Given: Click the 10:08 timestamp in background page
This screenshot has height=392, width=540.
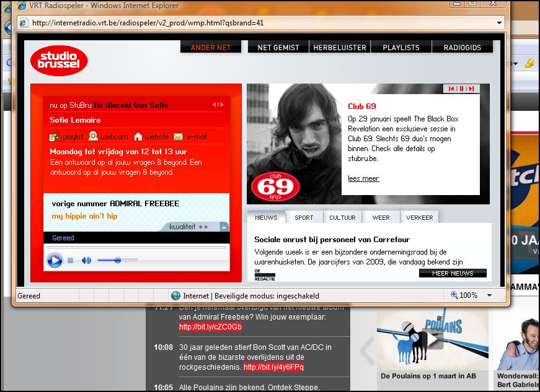Looking at the screenshot, I should tap(163, 347).
